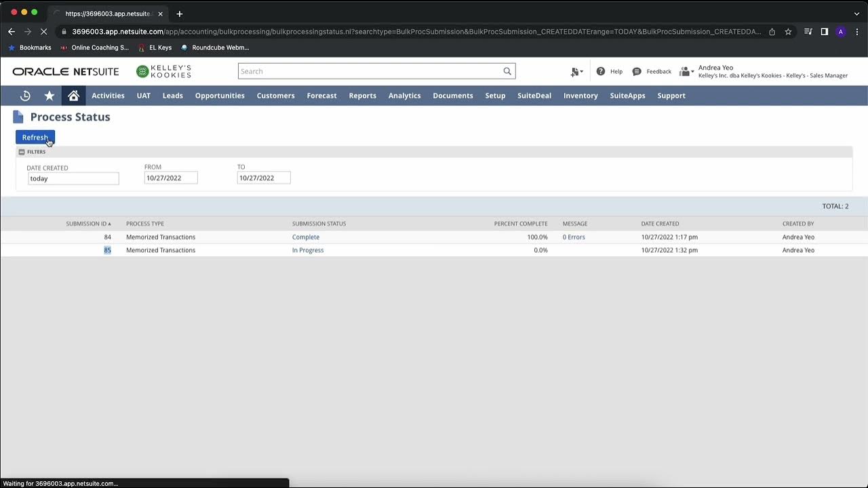Go to the Home dashboard icon
The height and width of the screenshot is (488, 868).
[x=73, y=96]
